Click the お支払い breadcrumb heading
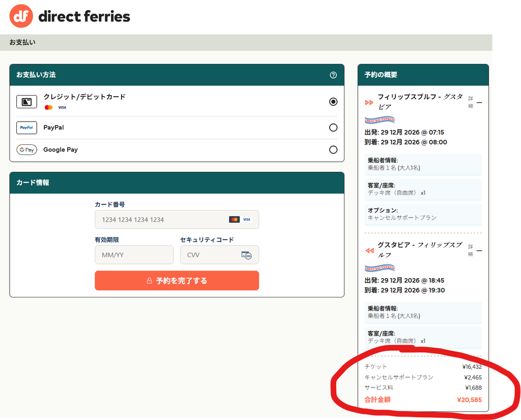Image resolution: width=521 pixels, height=420 pixels. [22, 42]
